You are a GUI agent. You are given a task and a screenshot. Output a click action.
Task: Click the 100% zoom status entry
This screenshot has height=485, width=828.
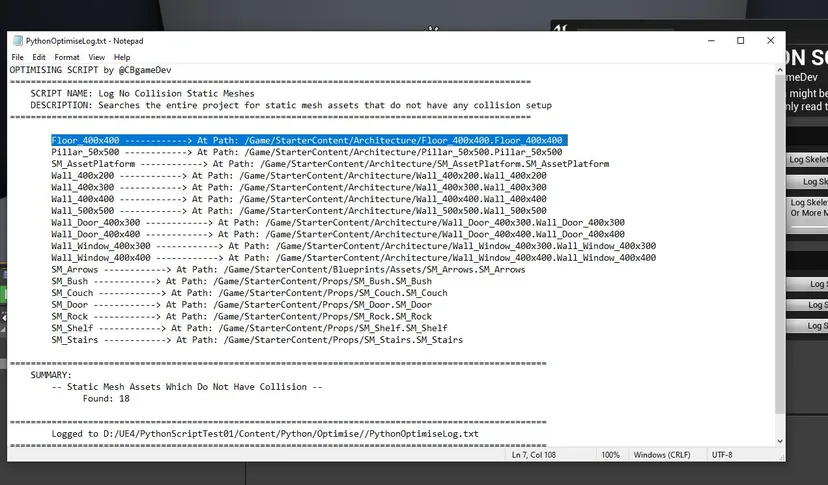pyautogui.click(x=610, y=455)
